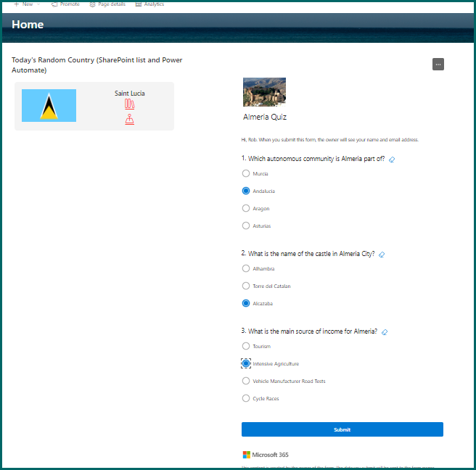Click question 2 text about the castle

[311, 254]
